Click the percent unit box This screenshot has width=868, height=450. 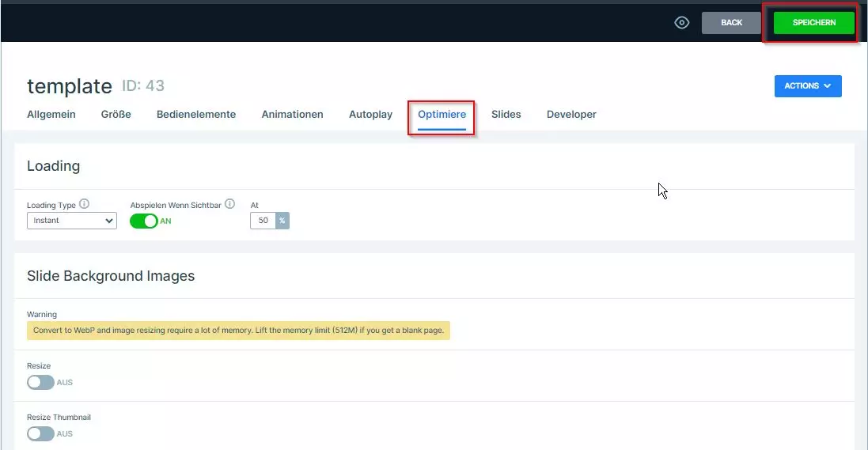coord(282,221)
